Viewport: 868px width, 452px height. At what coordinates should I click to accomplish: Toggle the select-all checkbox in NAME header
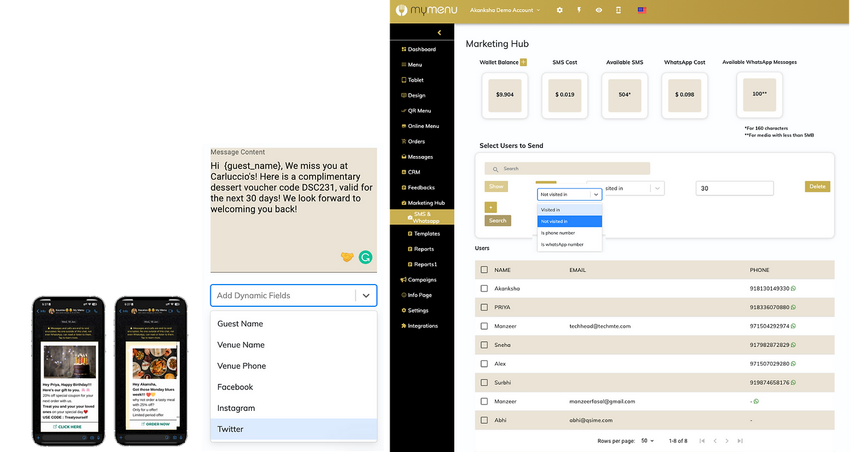[x=485, y=270]
